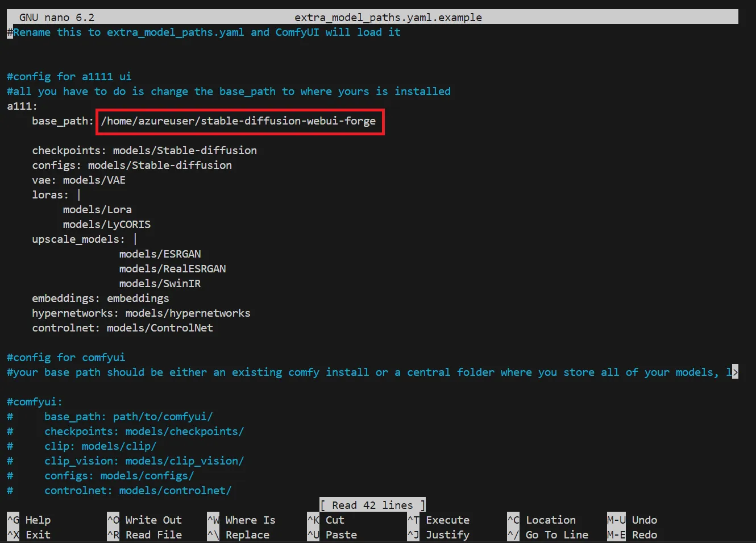Click the ^C Location shortcut

click(x=542, y=520)
